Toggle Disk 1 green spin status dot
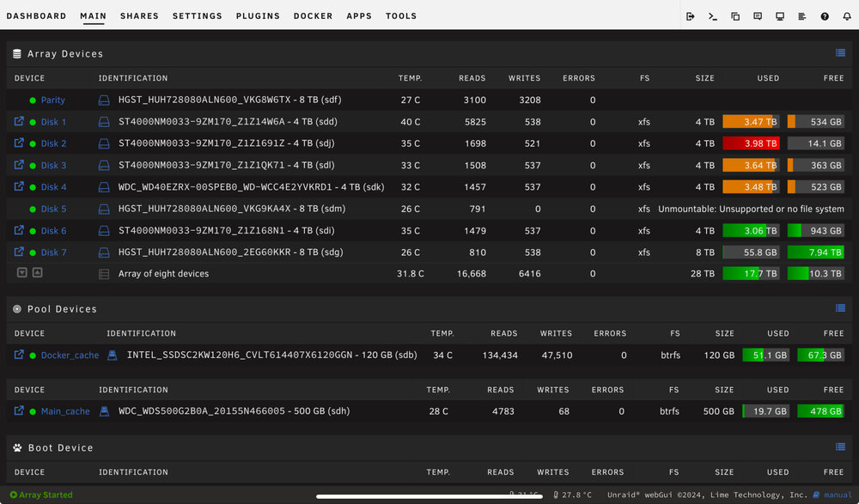The width and height of the screenshot is (859, 504). click(33, 122)
